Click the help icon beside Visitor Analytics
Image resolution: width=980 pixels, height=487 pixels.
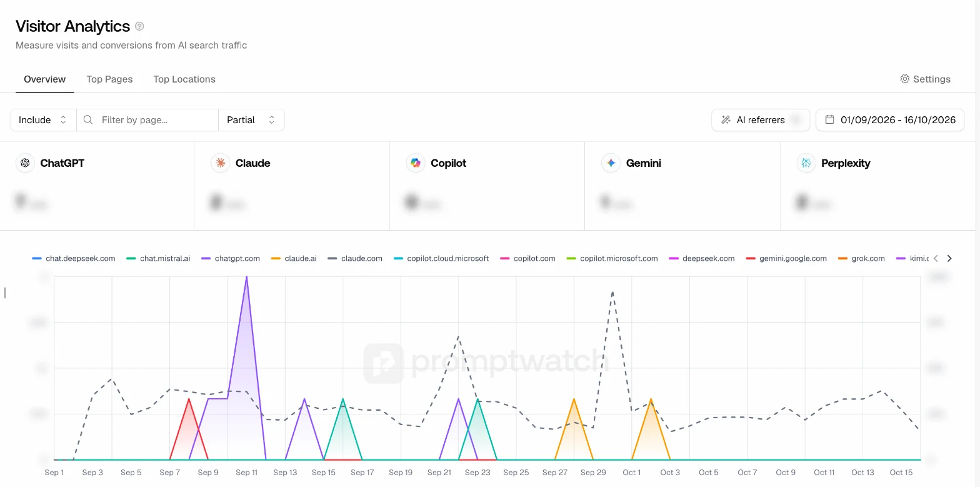point(139,26)
